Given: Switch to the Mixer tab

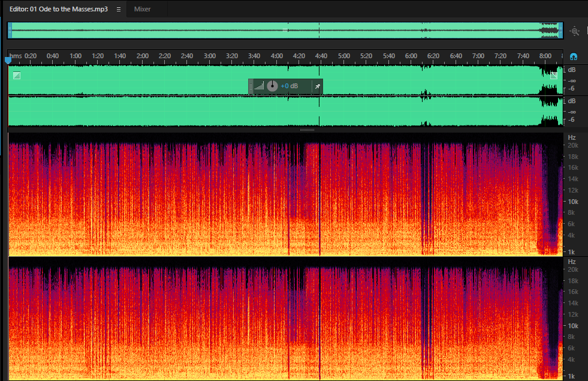Looking at the screenshot, I should (x=142, y=9).
